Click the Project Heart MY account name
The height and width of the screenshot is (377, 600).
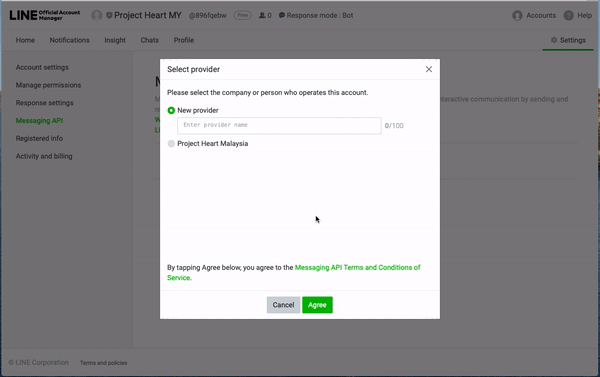[x=148, y=15]
